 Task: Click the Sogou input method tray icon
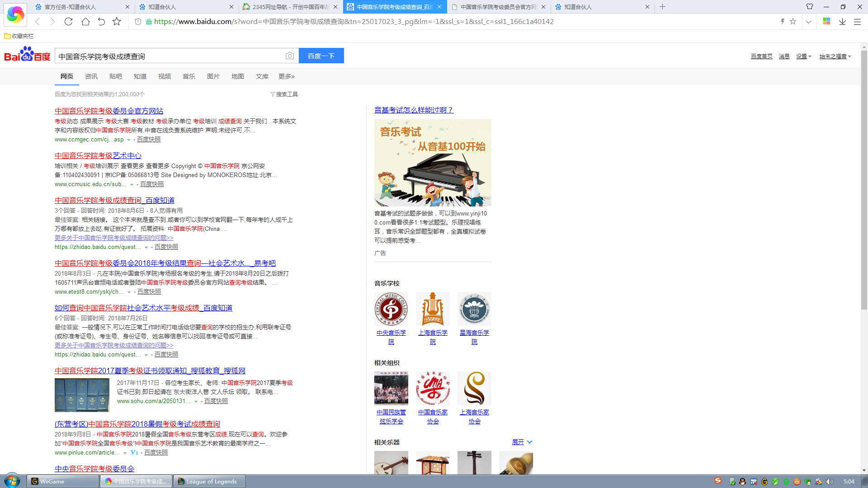click(718, 481)
